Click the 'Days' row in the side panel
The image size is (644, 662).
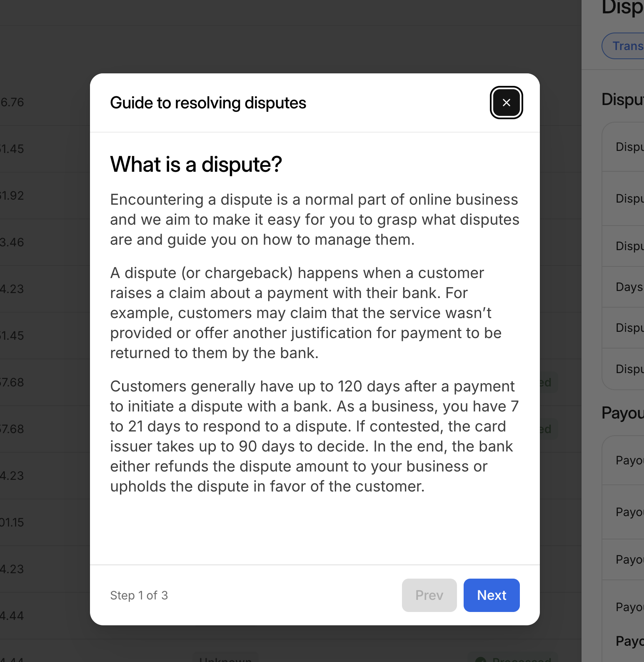tap(629, 287)
